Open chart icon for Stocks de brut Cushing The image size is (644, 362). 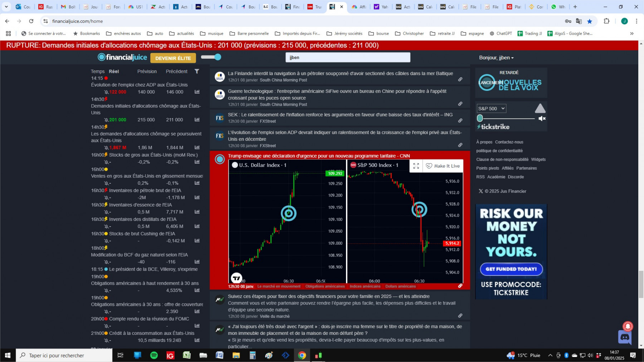(197, 240)
